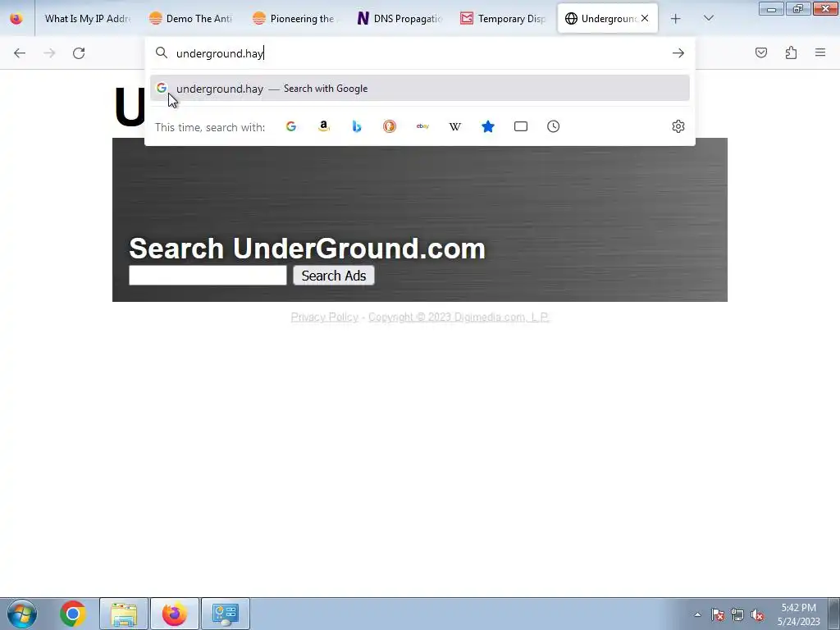Open the clock showing 5:42 PM
The image size is (840, 630).
[798, 614]
